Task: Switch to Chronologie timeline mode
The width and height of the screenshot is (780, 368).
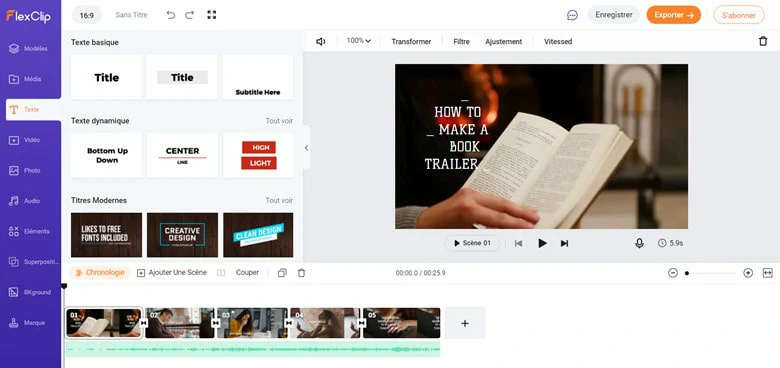Action: [x=99, y=273]
